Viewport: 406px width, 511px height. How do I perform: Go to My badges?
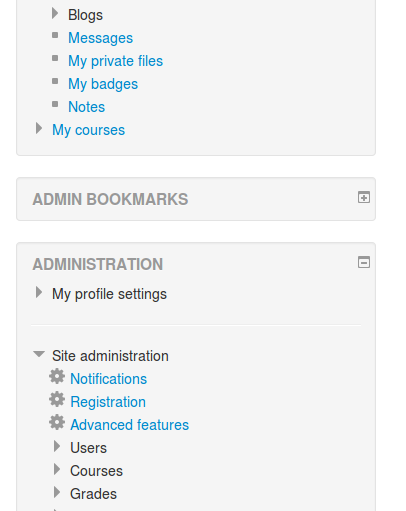[103, 84]
